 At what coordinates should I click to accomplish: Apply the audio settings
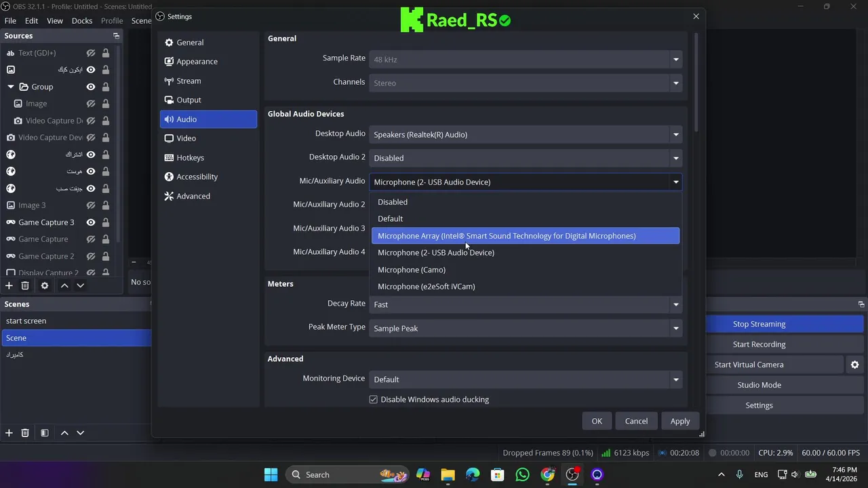point(680,421)
